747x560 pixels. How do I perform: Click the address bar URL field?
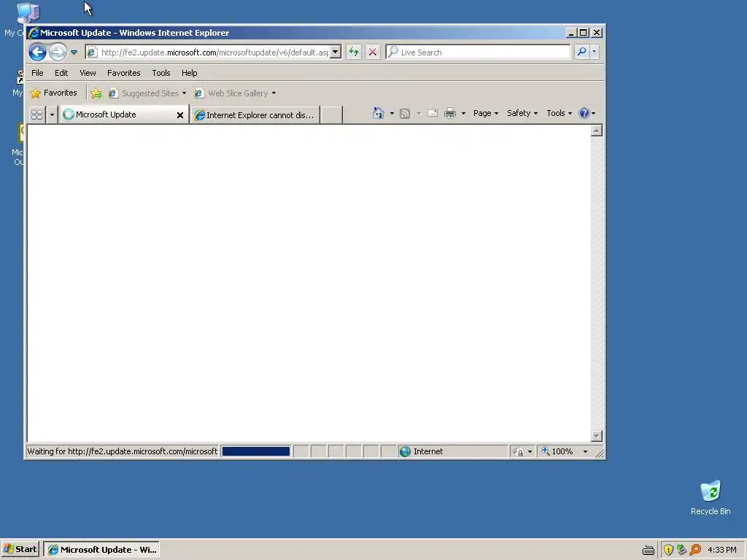(214, 52)
